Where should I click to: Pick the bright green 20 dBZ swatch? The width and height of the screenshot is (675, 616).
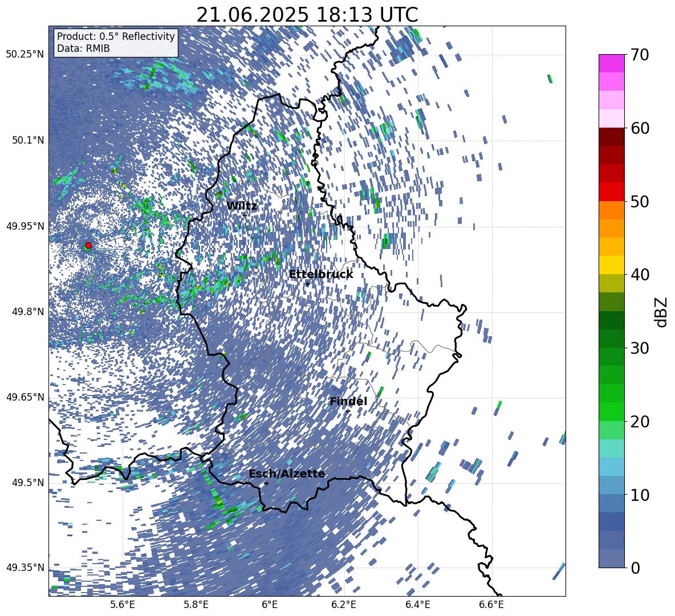pyautogui.click(x=611, y=412)
